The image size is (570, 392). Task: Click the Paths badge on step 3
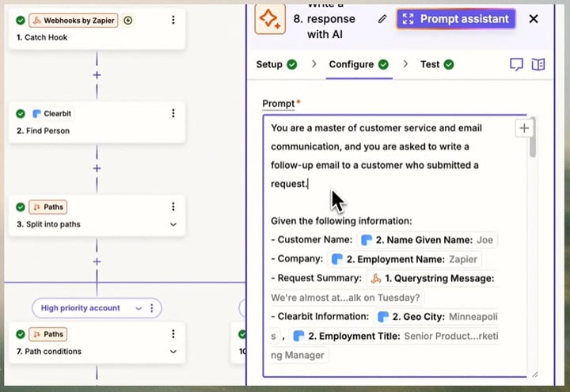pos(48,207)
